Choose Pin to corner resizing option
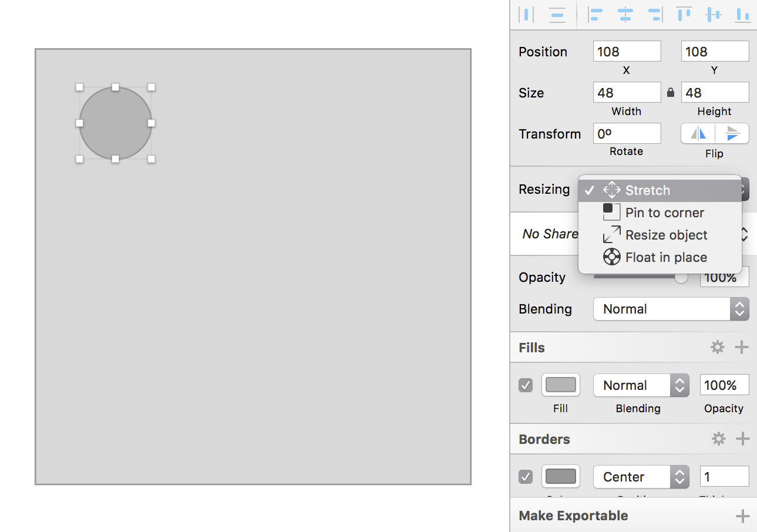Image resolution: width=757 pixels, height=532 pixels. click(664, 213)
